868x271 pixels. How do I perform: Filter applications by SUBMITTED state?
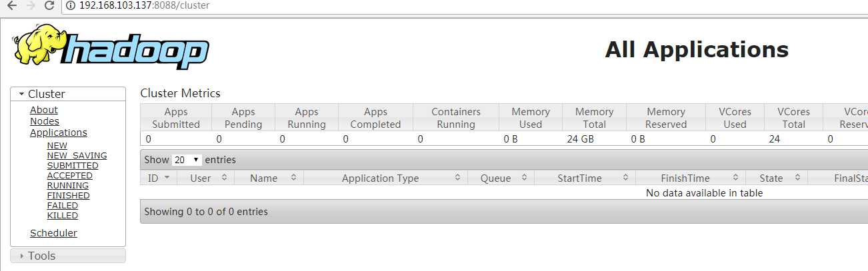(73, 166)
